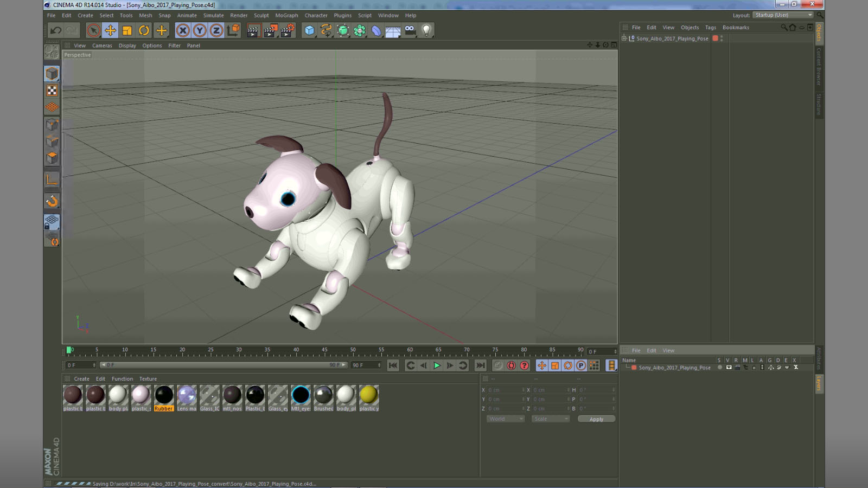Open Edit Render Settings icon
Screen dimensions: 868x488
288,30
